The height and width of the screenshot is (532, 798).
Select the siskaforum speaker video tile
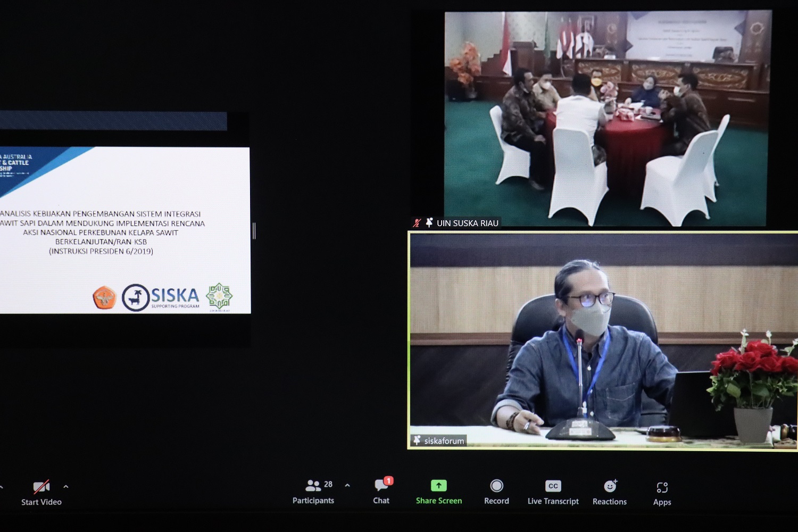[603, 340]
